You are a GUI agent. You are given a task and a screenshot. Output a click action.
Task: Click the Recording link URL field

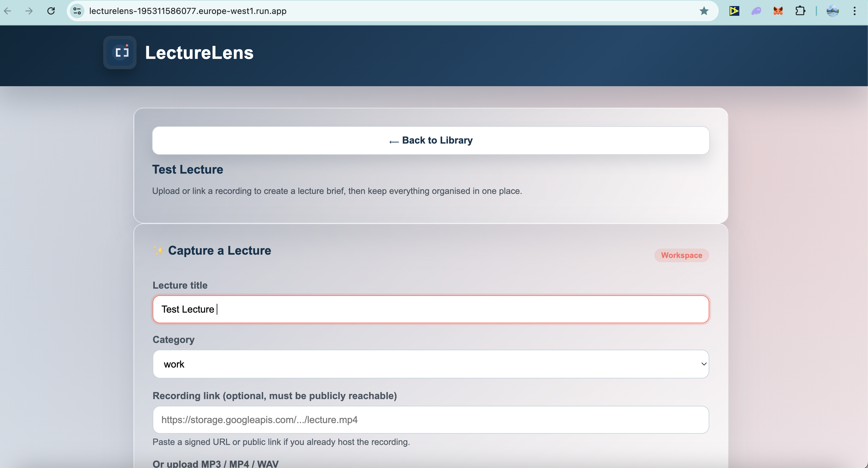point(431,419)
